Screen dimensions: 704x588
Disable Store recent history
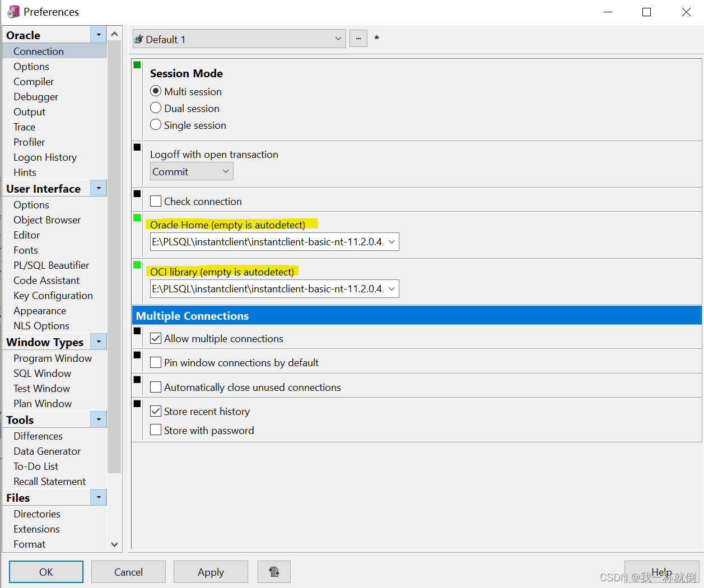pyautogui.click(x=155, y=411)
